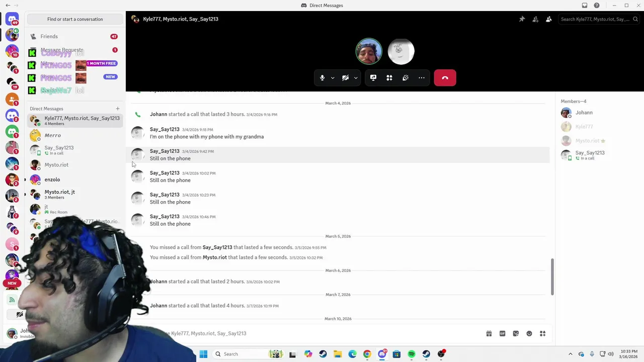Open microphone input options dropdown arrow

pos(333,78)
